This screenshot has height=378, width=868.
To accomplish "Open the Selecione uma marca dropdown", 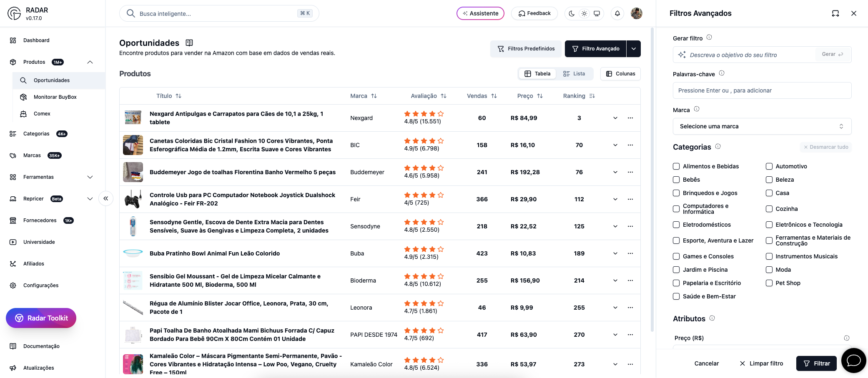I will (762, 126).
